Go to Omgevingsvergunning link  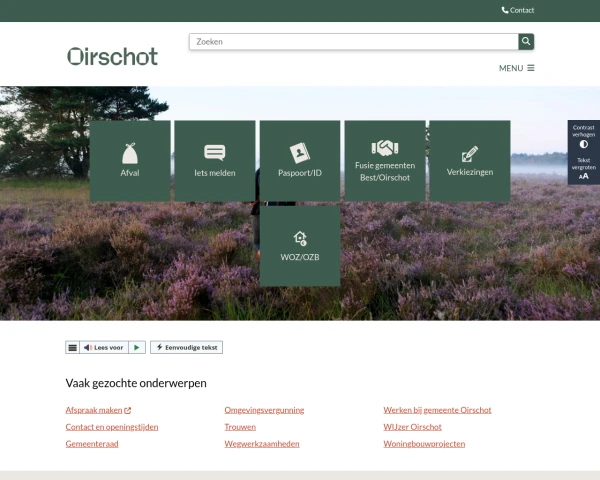[x=264, y=410]
